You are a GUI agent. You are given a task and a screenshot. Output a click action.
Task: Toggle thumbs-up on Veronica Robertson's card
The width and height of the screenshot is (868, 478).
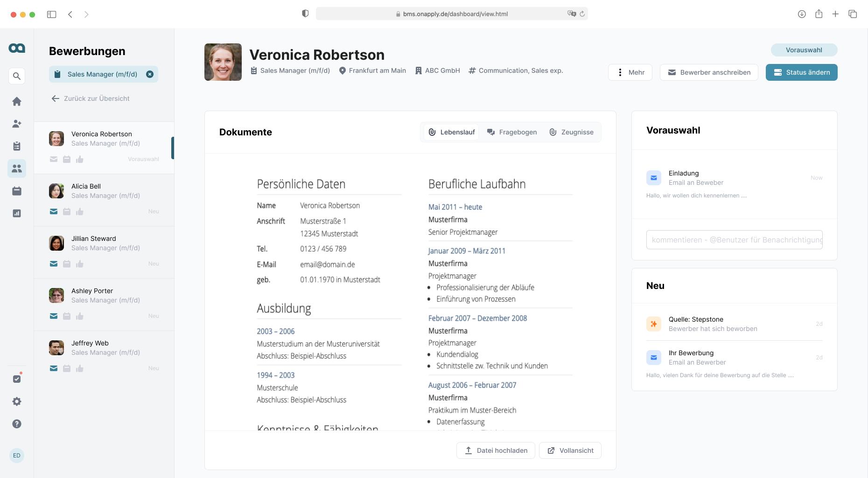pos(80,160)
